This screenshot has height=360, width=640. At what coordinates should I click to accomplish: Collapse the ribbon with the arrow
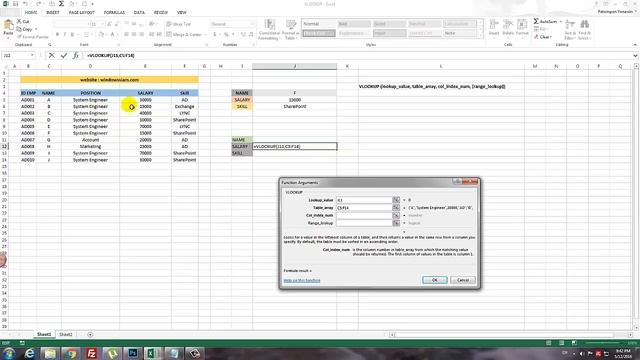(635, 44)
